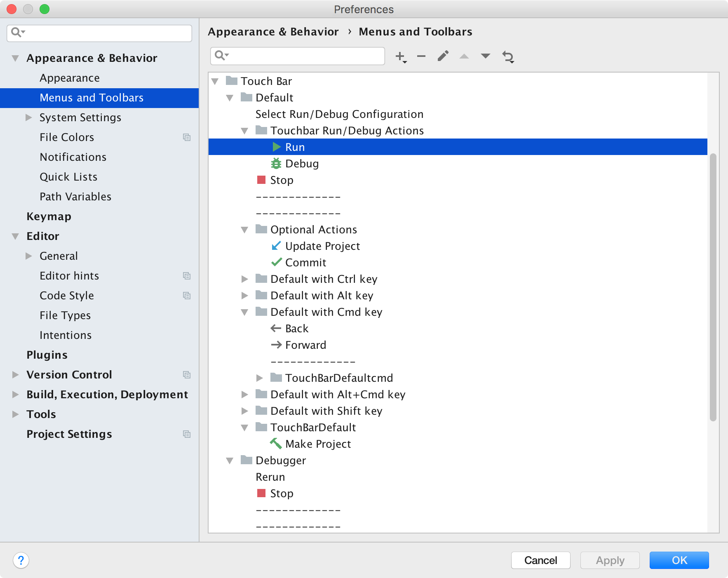The image size is (728, 578).
Task: Expand the Tools section
Action: coord(15,414)
